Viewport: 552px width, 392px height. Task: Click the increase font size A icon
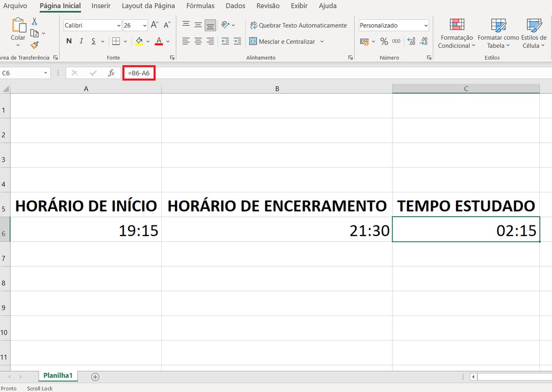(155, 24)
